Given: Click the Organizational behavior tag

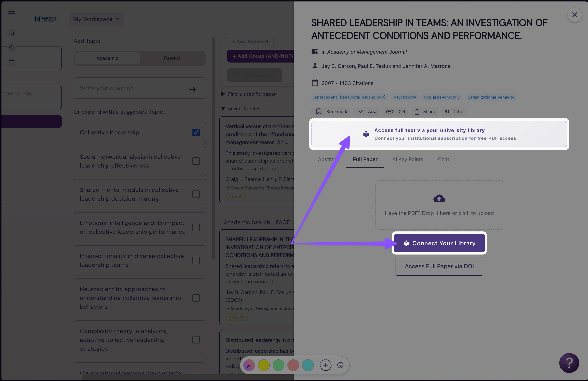Looking at the screenshot, I should [491, 97].
